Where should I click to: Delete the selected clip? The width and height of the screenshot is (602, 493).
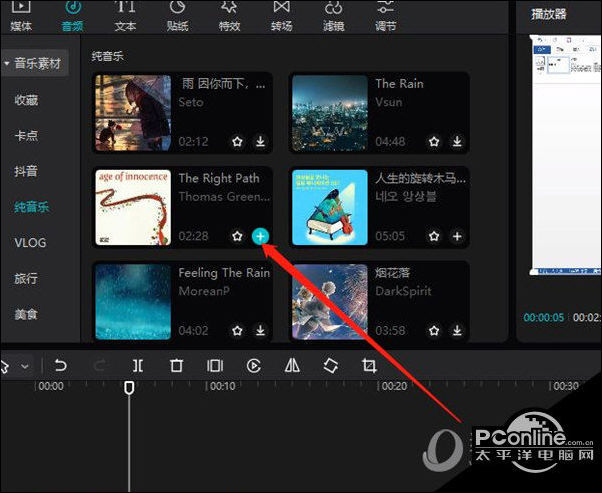[x=177, y=366]
